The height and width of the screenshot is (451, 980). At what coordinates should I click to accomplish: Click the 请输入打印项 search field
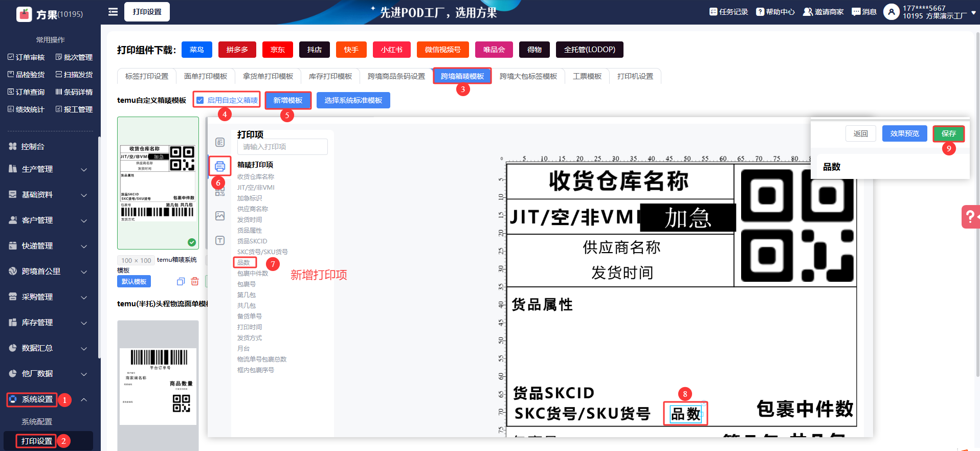pos(282,147)
